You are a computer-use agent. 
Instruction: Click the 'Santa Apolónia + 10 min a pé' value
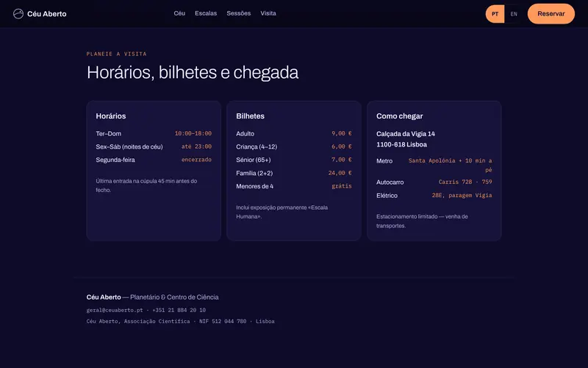450,165
